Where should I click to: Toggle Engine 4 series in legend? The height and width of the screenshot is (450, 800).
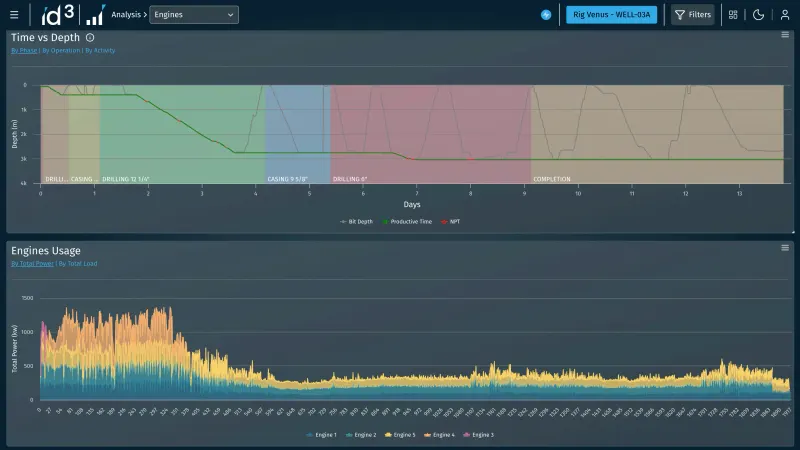[x=439, y=435]
